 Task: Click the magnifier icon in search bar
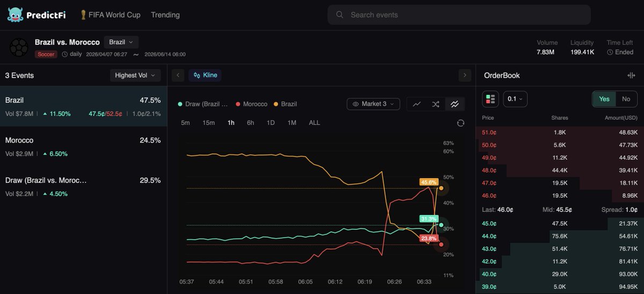[x=340, y=15]
